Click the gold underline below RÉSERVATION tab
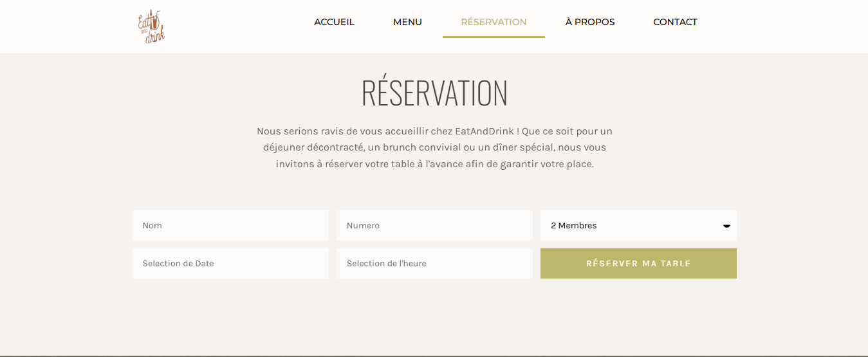This screenshot has height=357, width=868. click(494, 37)
